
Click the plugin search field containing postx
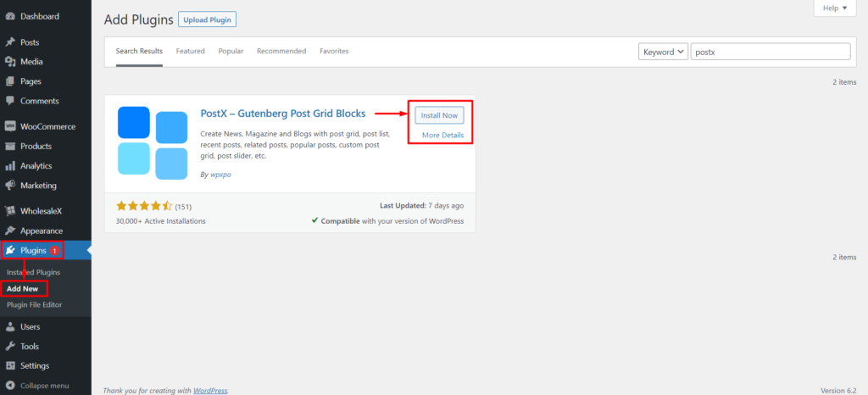(771, 52)
